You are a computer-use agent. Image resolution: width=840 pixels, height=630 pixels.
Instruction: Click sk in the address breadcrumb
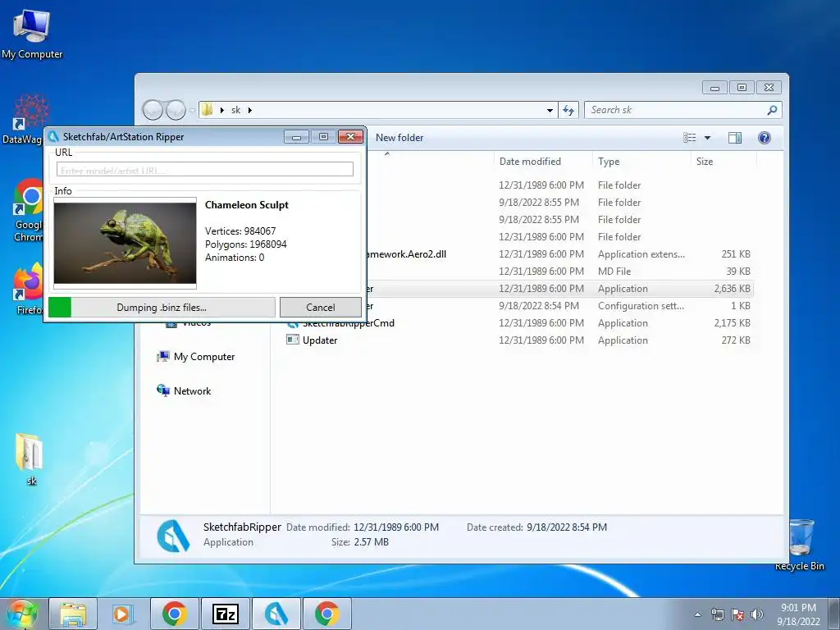pyautogui.click(x=235, y=110)
